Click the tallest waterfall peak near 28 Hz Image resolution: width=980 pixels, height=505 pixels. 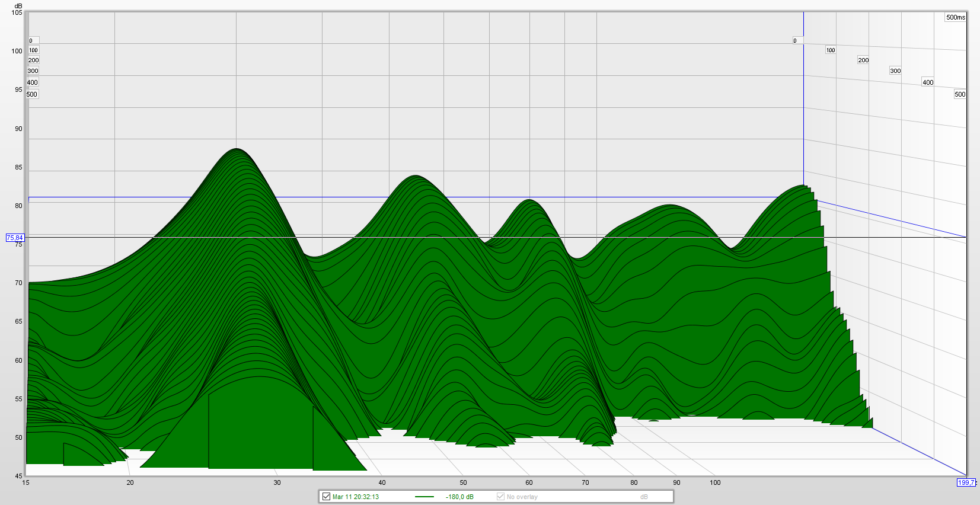pos(237,149)
